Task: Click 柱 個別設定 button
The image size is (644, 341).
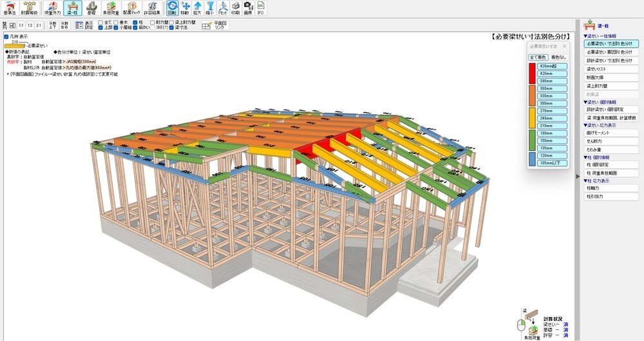Action: pos(611,164)
